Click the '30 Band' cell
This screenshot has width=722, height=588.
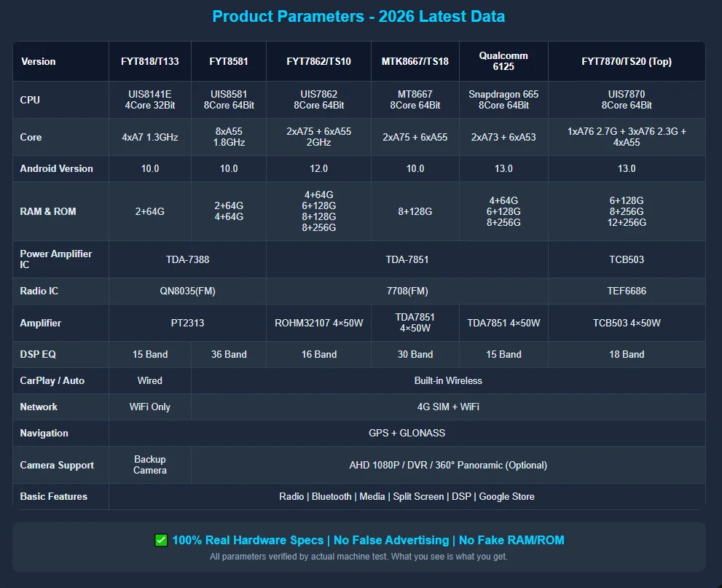415,354
